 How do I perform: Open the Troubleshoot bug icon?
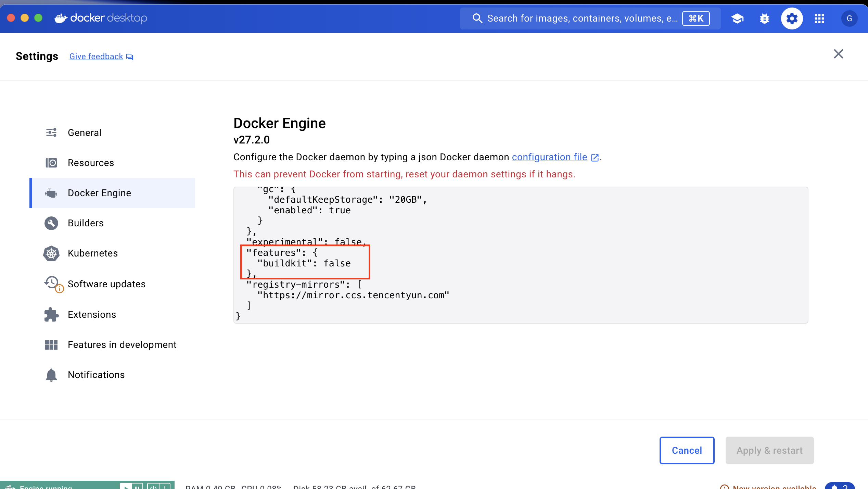click(765, 18)
